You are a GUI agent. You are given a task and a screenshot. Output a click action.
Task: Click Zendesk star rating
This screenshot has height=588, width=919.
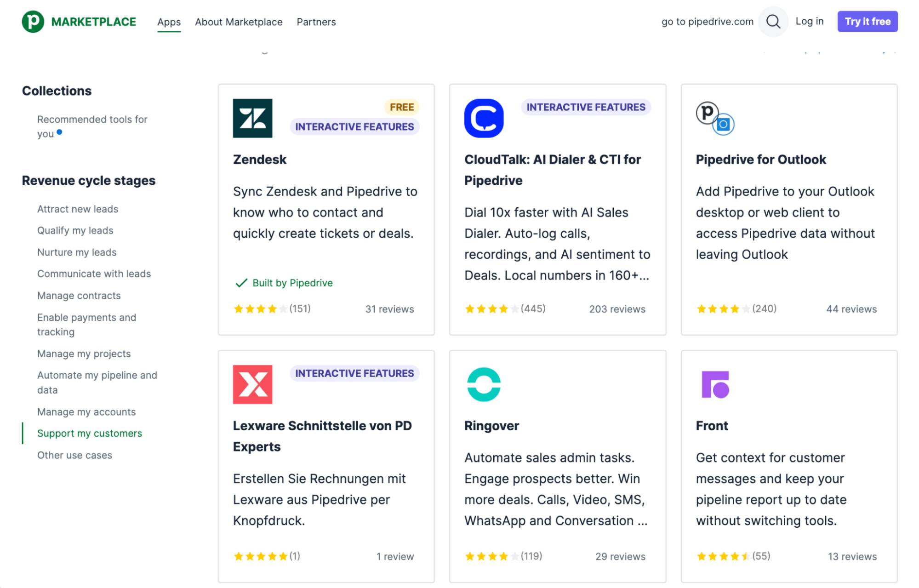tap(260, 309)
